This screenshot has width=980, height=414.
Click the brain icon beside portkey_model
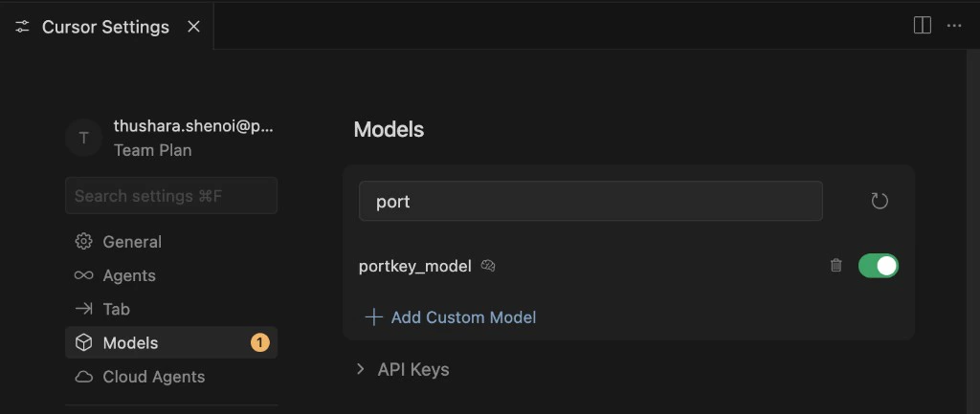tap(488, 266)
